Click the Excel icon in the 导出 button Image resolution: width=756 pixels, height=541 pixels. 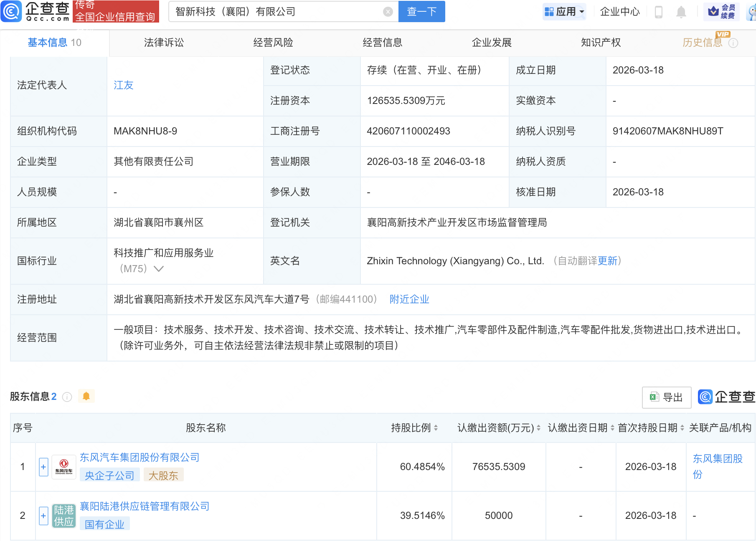(654, 397)
